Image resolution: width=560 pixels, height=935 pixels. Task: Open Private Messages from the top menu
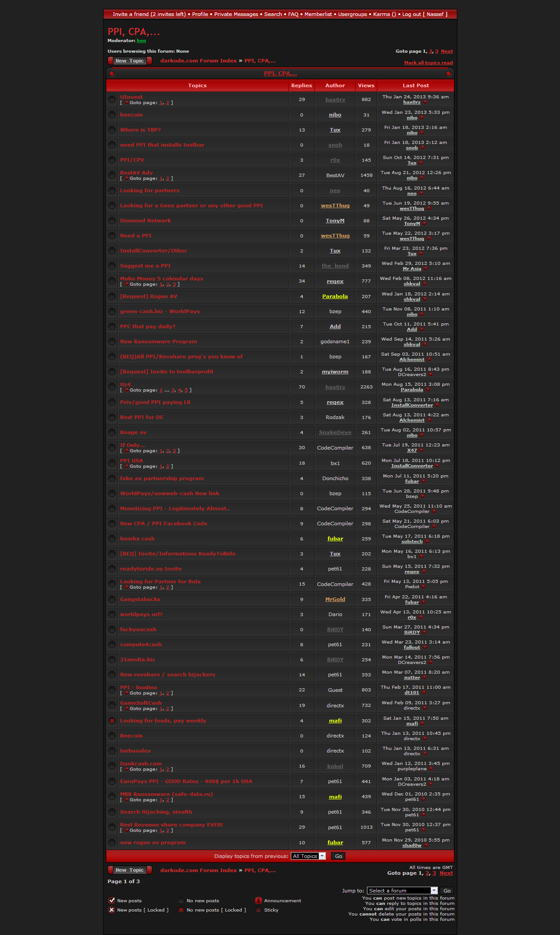(x=236, y=14)
